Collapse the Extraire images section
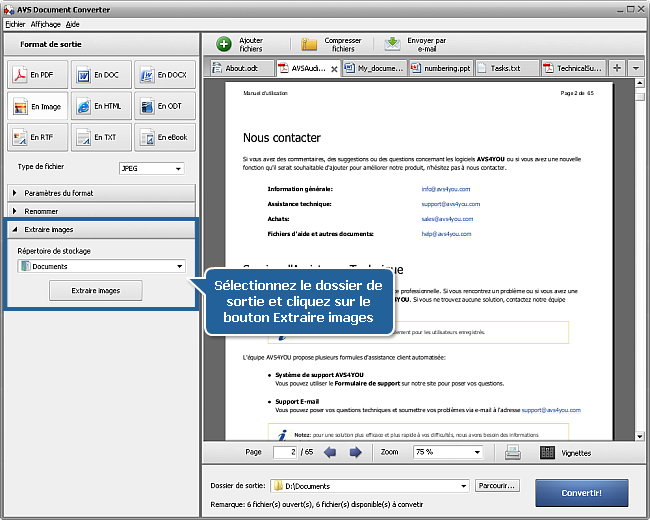Viewport: 650px width, 520px height. click(101, 229)
